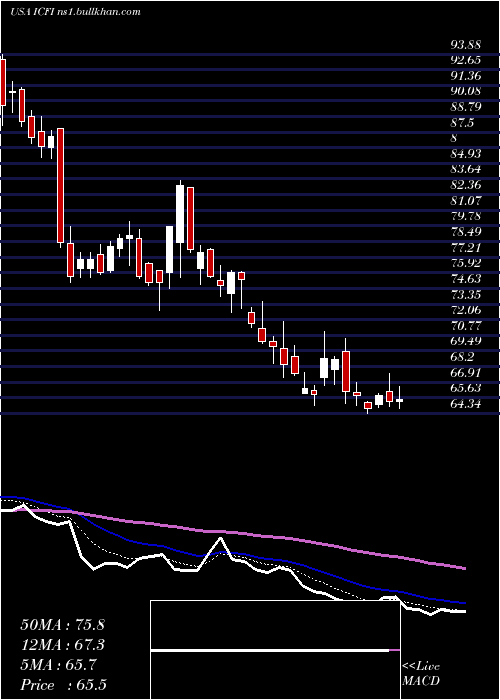Click the 78.49 price level label
Viewport: 500px width, 700px height.
point(465,232)
